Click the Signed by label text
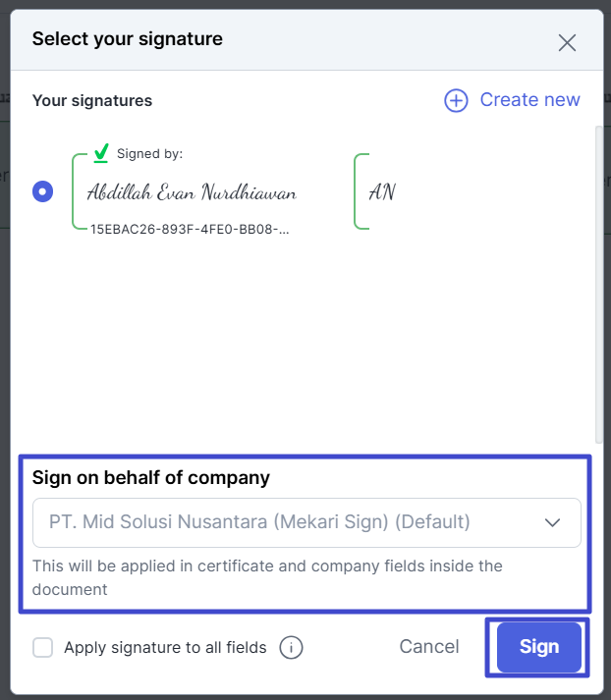Screen dimensions: 611x700 pyautogui.click(x=150, y=153)
